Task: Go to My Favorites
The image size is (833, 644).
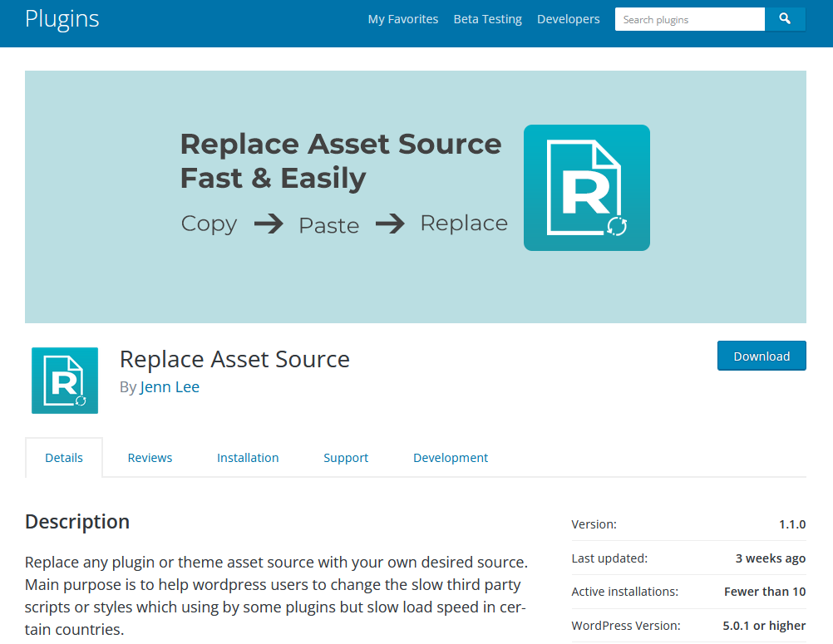Action: (402, 18)
